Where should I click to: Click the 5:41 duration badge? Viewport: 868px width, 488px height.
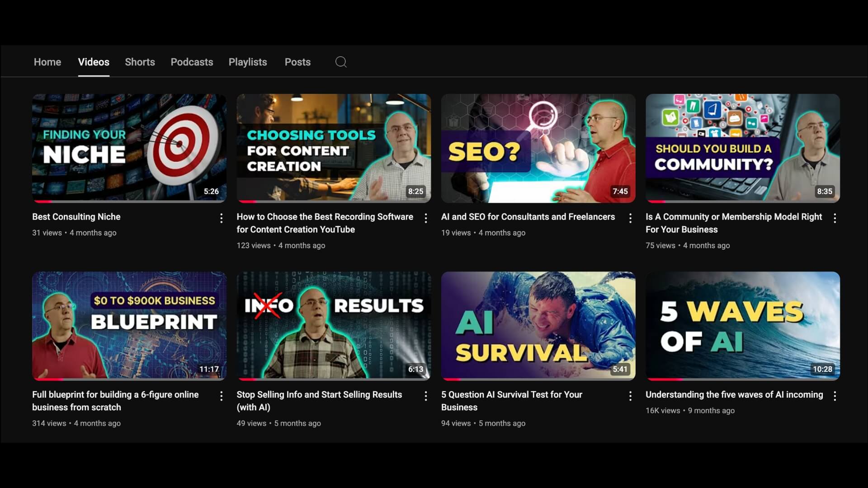click(620, 369)
